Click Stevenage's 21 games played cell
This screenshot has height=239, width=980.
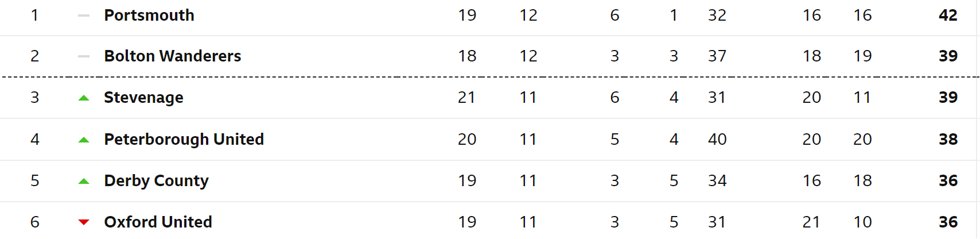point(467,98)
